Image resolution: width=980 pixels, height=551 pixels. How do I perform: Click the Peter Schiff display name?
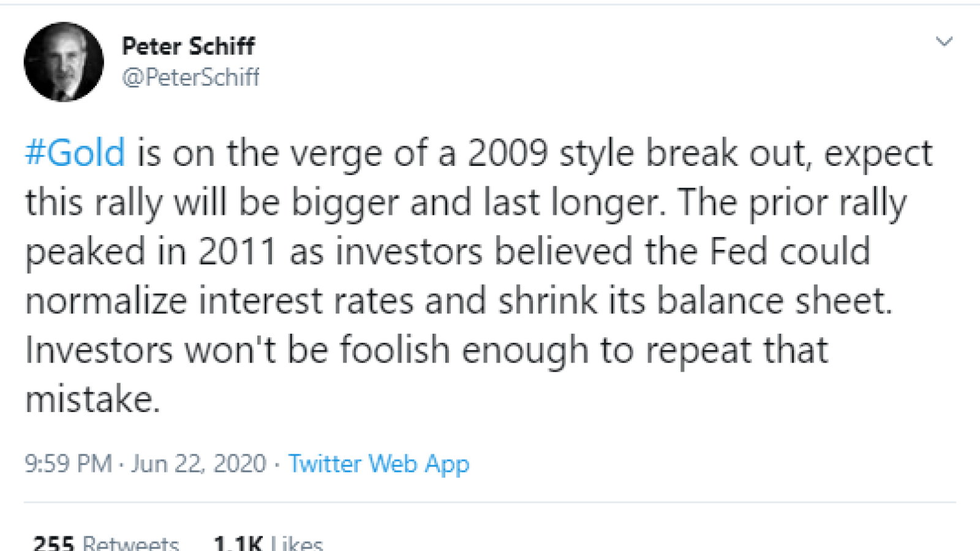pos(188,46)
